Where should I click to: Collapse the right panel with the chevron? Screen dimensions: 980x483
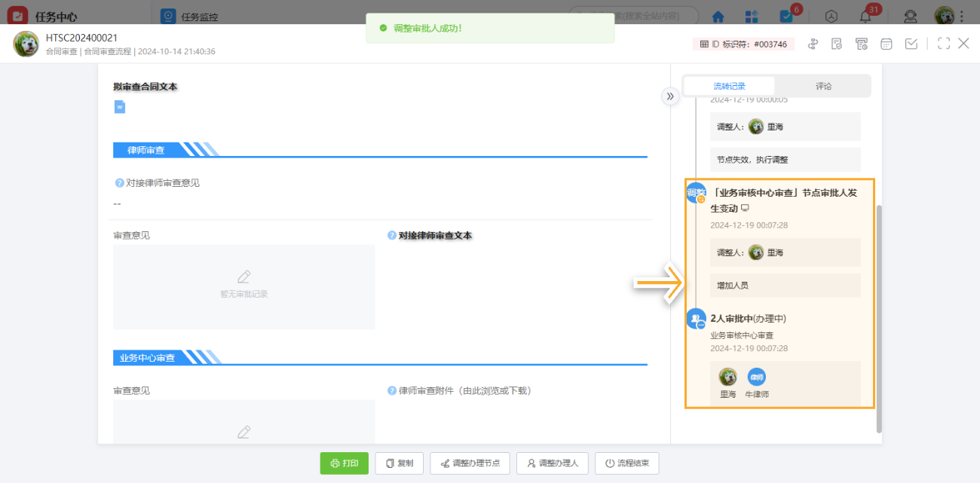(670, 96)
